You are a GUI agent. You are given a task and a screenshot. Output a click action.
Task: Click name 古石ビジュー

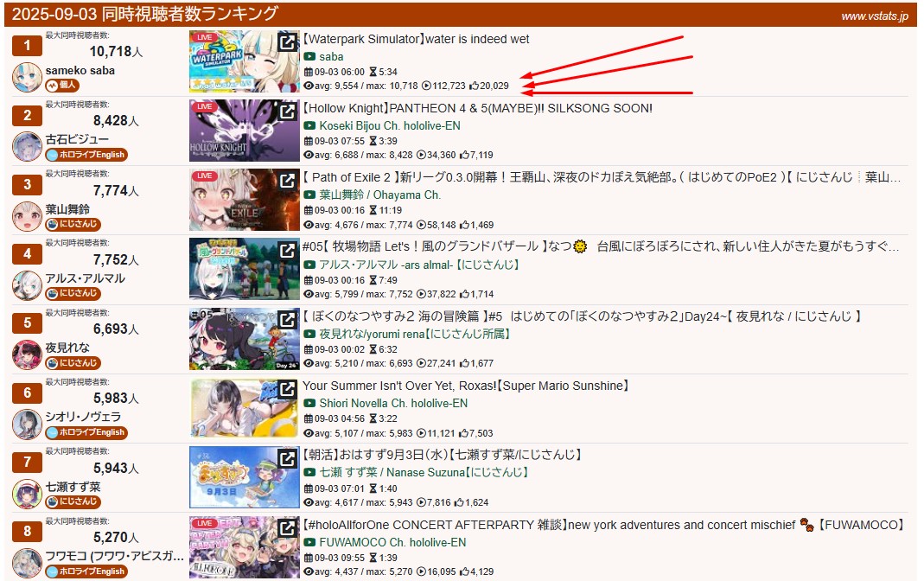pos(77,140)
